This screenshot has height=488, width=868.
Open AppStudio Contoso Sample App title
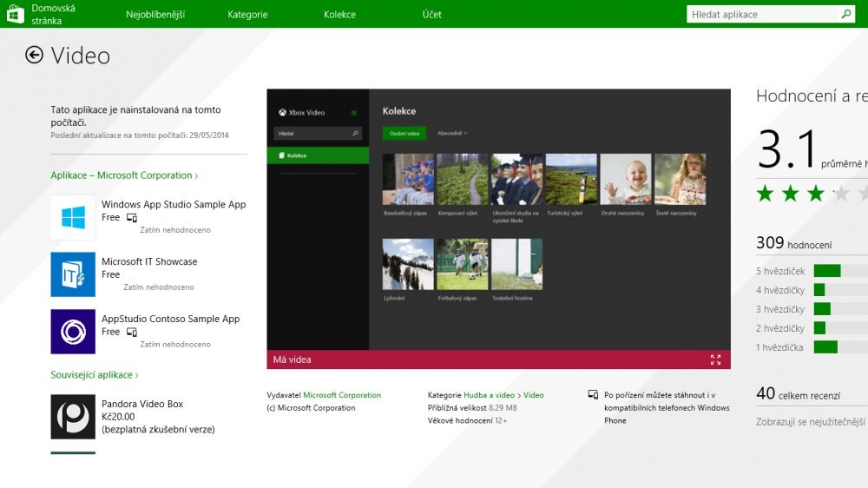(x=170, y=319)
